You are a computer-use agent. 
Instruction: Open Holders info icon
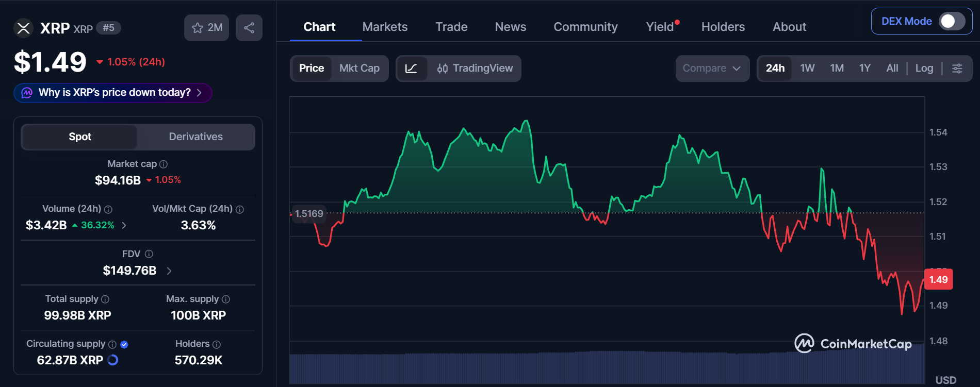tap(217, 344)
